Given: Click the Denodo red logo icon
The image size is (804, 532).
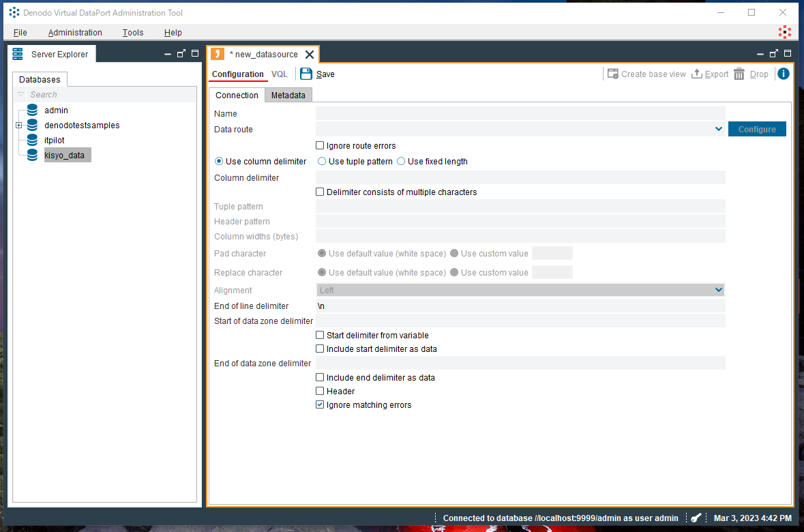Looking at the screenshot, I should (x=784, y=32).
